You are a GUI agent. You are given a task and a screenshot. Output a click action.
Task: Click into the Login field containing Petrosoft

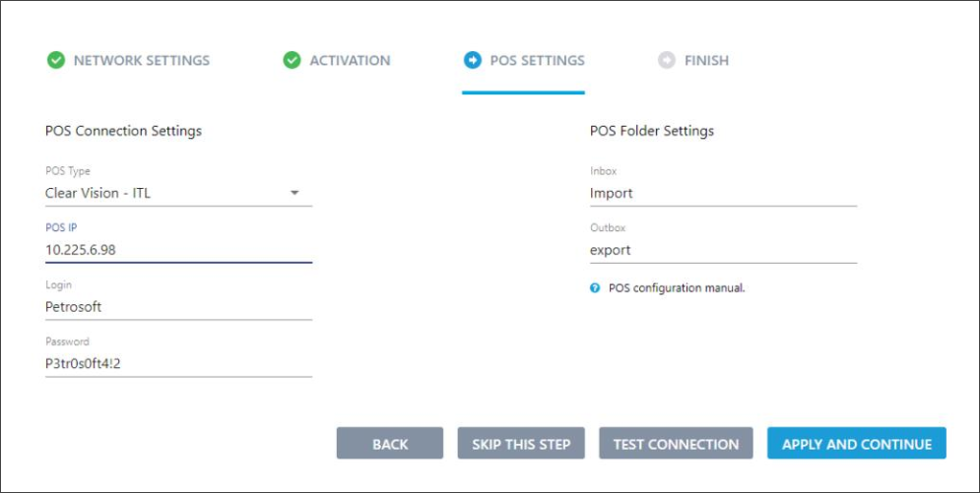pos(178,307)
